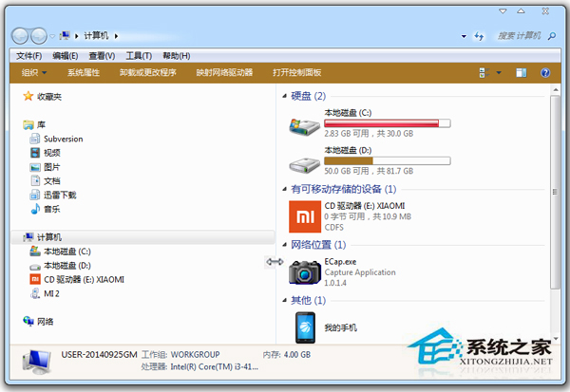Image resolution: width=570 pixels, height=392 pixels.
Task: Click the D: drive usage bar
Action: [x=388, y=161]
